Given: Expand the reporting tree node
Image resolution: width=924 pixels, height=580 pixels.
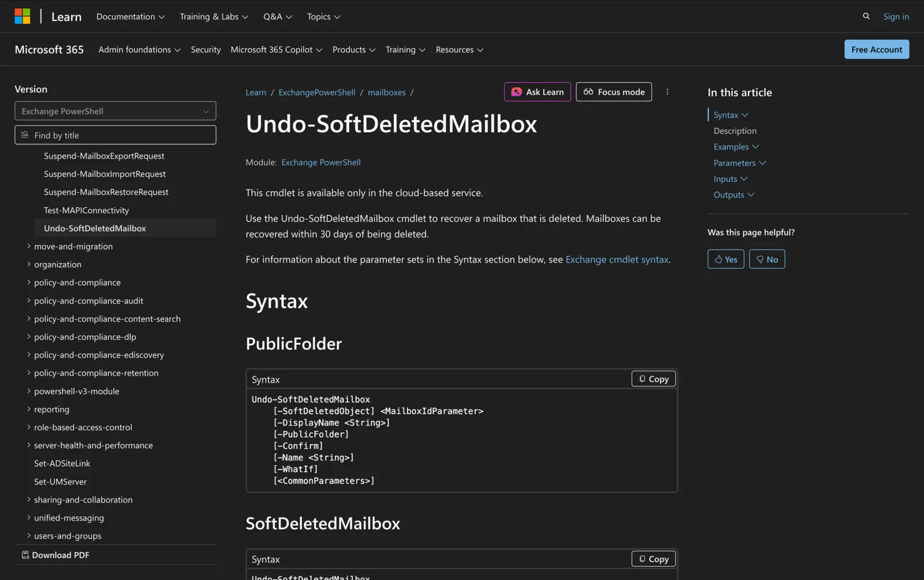Looking at the screenshot, I should click(x=29, y=409).
